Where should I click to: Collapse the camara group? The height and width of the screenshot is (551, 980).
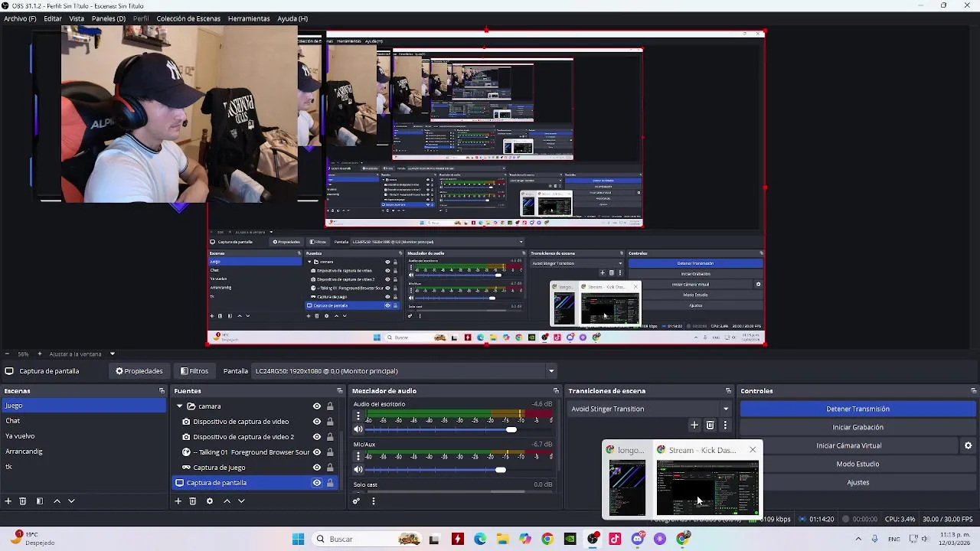(179, 406)
